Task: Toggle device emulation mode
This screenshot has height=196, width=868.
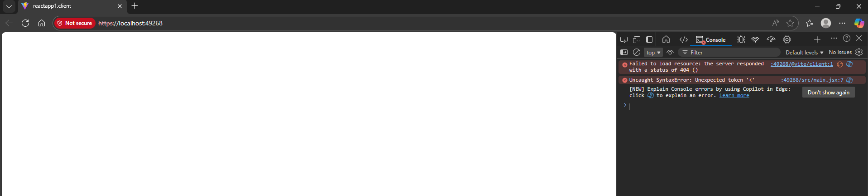Action: click(637, 39)
